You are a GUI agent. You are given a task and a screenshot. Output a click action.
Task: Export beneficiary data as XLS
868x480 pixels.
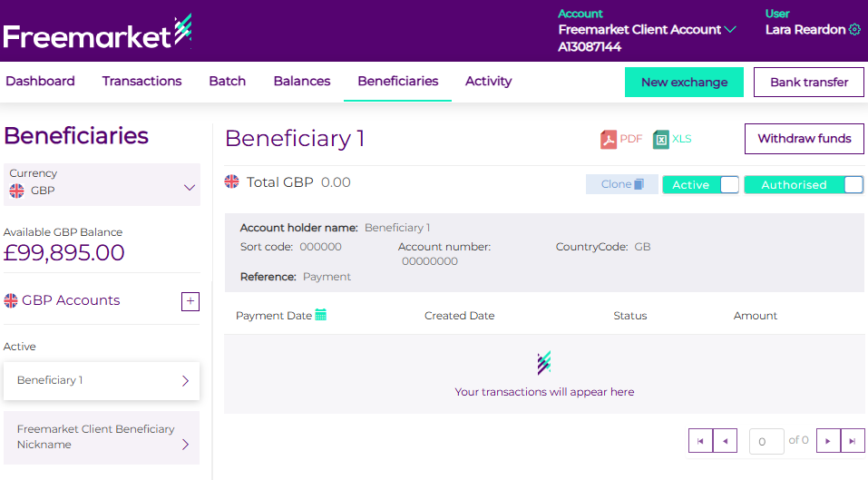coord(672,139)
